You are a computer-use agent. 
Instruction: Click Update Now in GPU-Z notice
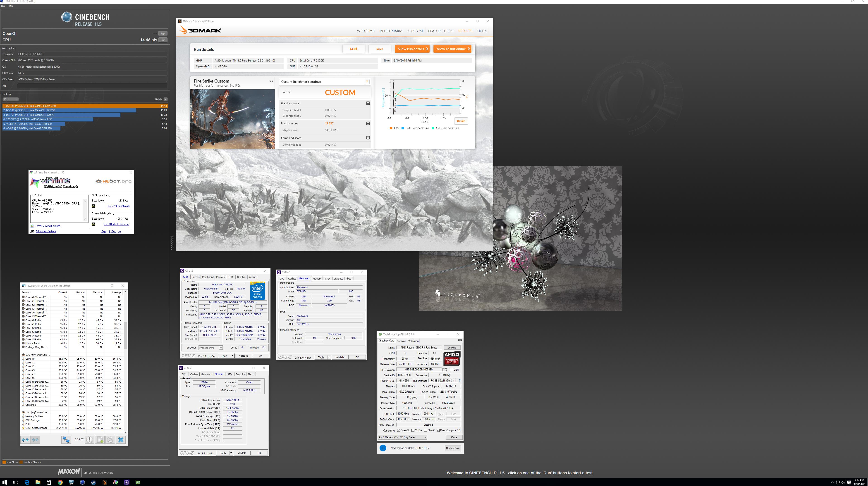tap(452, 448)
